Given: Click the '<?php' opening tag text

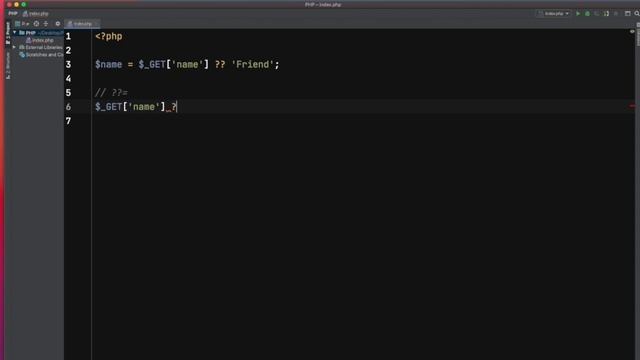Looking at the screenshot, I should pos(109,36).
